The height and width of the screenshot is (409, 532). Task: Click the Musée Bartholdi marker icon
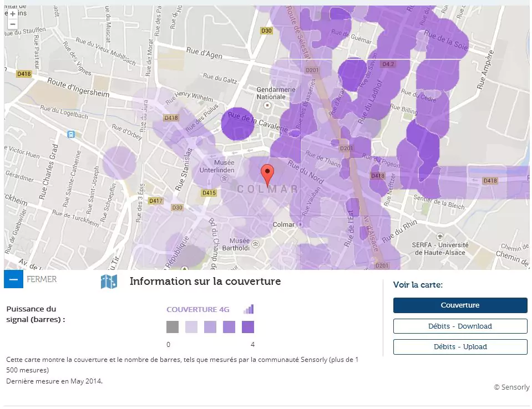(x=255, y=243)
